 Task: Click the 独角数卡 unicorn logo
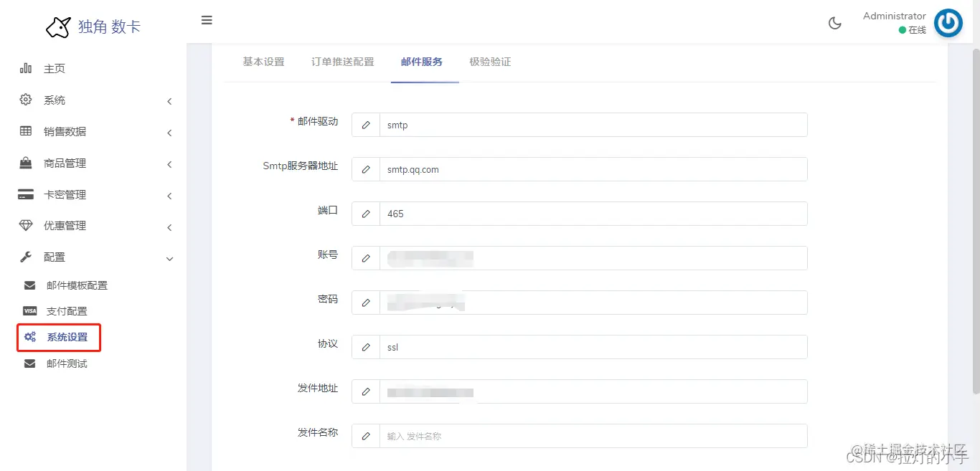pyautogui.click(x=57, y=26)
